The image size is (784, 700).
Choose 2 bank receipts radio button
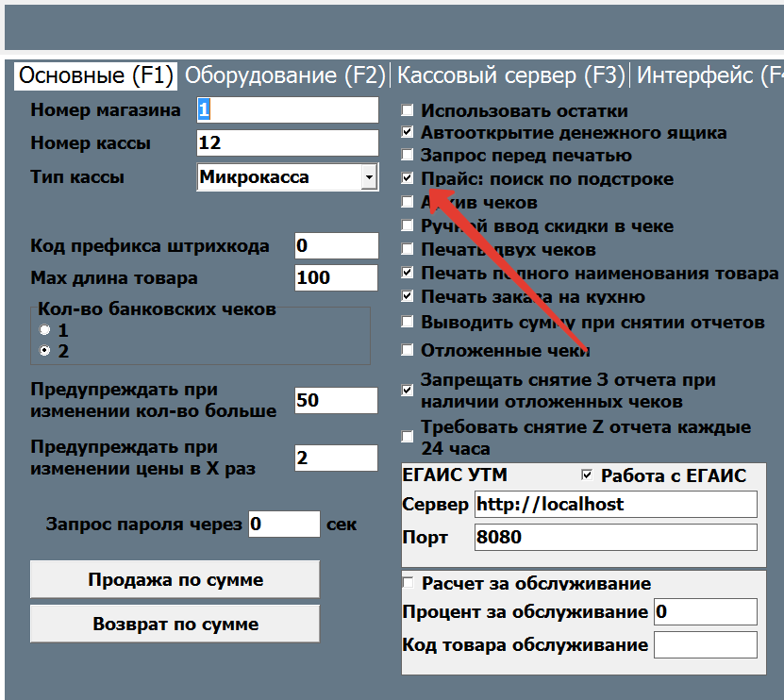[44, 352]
